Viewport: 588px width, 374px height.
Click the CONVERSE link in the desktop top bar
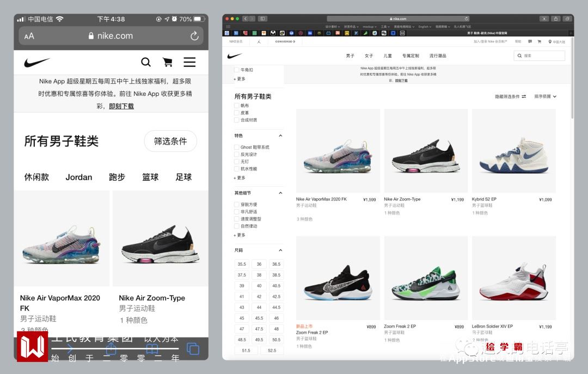[285, 41]
